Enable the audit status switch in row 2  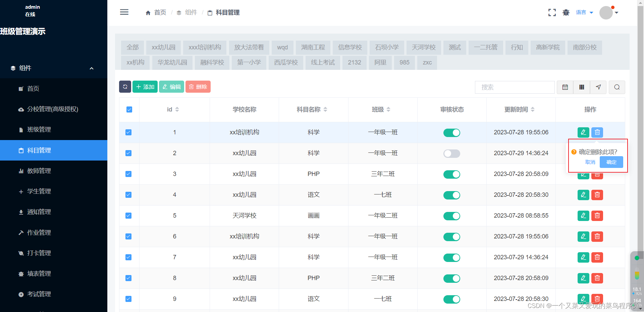coord(452,153)
